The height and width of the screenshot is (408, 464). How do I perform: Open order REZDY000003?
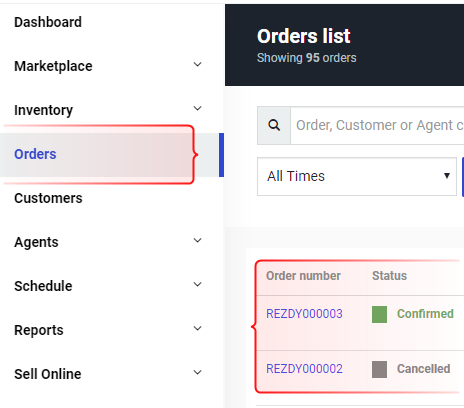pyautogui.click(x=304, y=314)
